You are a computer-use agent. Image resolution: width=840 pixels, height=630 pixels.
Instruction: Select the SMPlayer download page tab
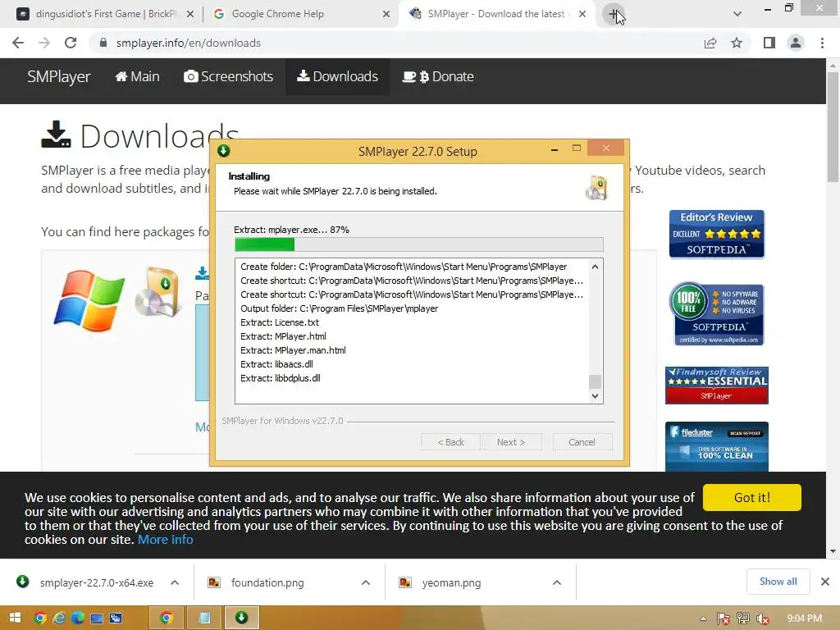tap(495, 14)
